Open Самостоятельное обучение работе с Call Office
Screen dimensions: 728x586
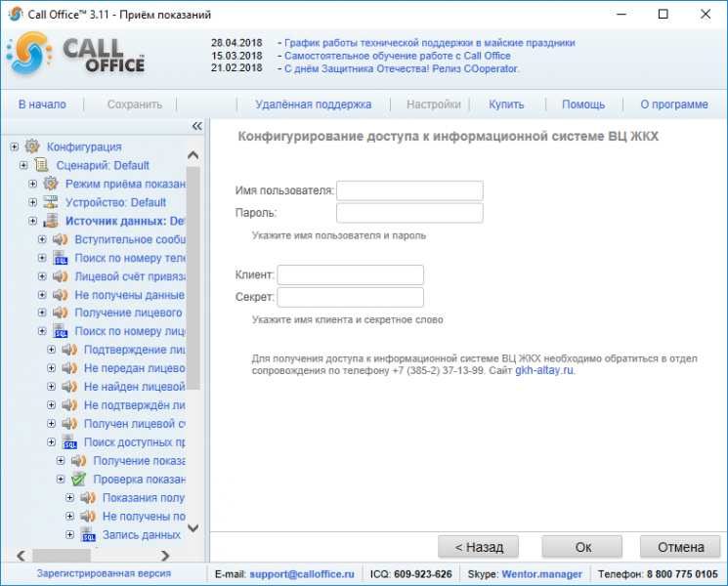(398, 56)
